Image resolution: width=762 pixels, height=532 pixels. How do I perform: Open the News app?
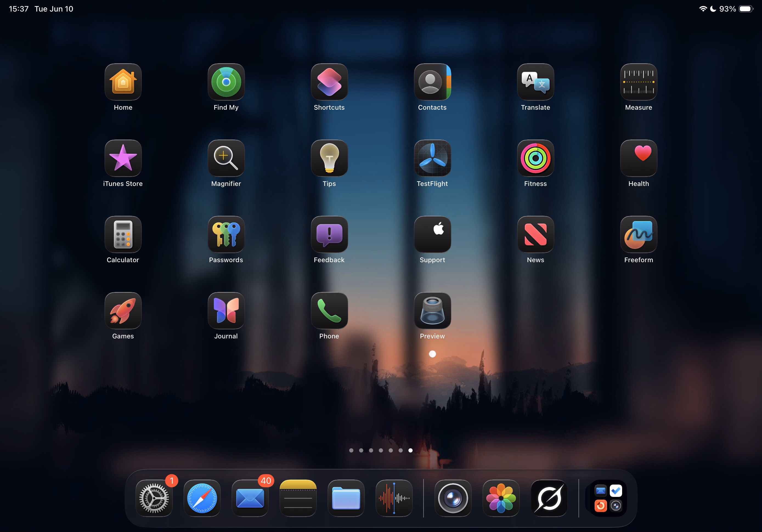click(x=536, y=235)
